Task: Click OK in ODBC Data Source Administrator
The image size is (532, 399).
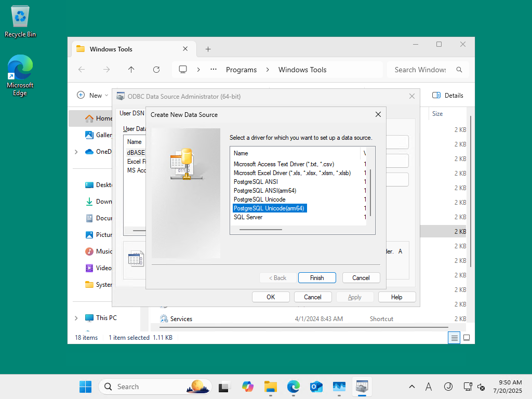Action: 271,297
